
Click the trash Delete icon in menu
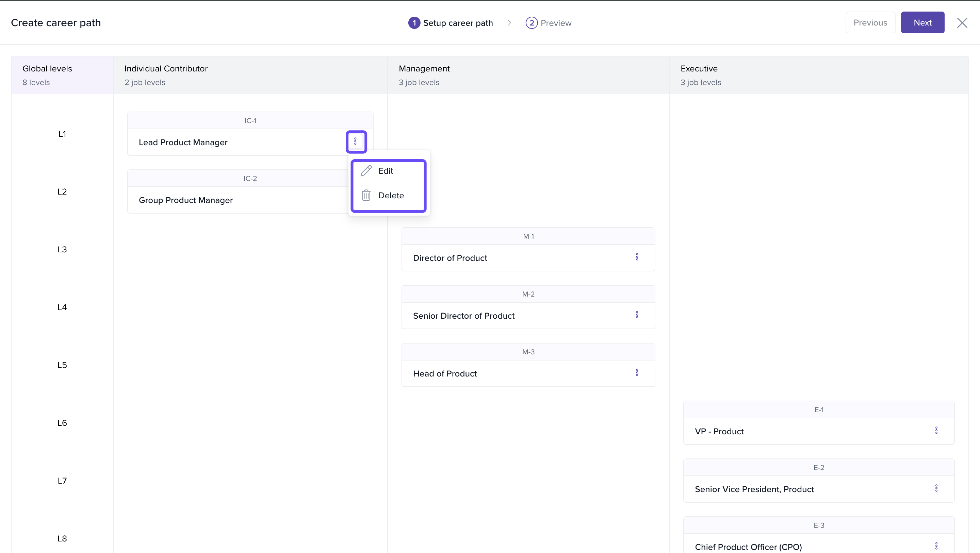pos(366,195)
